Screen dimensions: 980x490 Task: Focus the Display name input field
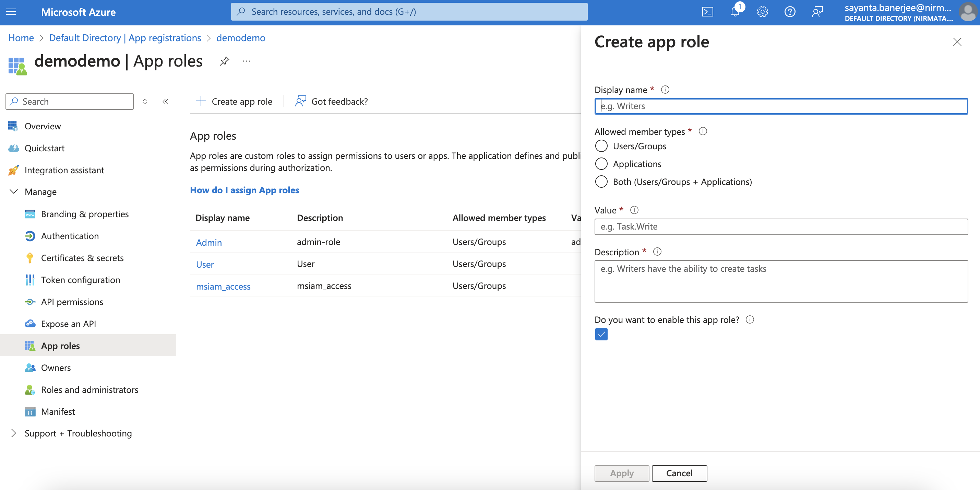point(781,106)
